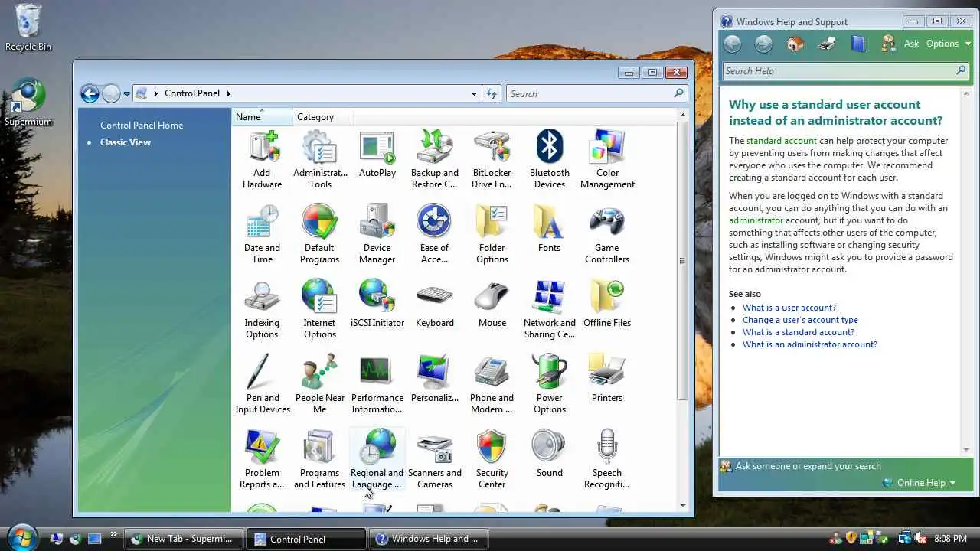Open Phone and Modem icon
The width and height of the screenshot is (980, 551).
tap(492, 384)
